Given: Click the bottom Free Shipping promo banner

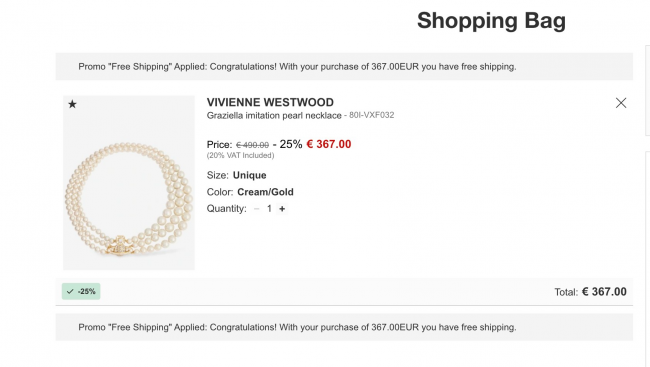Looking at the screenshot, I should (x=344, y=327).
